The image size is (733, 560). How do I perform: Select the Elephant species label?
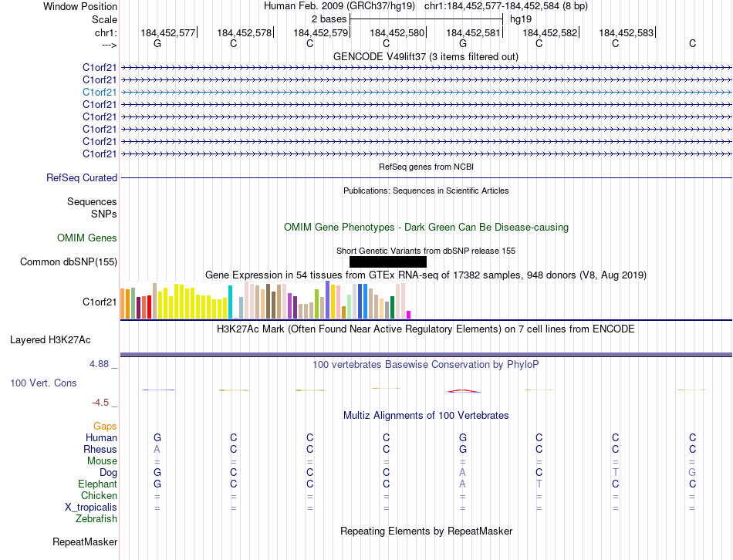97,484
